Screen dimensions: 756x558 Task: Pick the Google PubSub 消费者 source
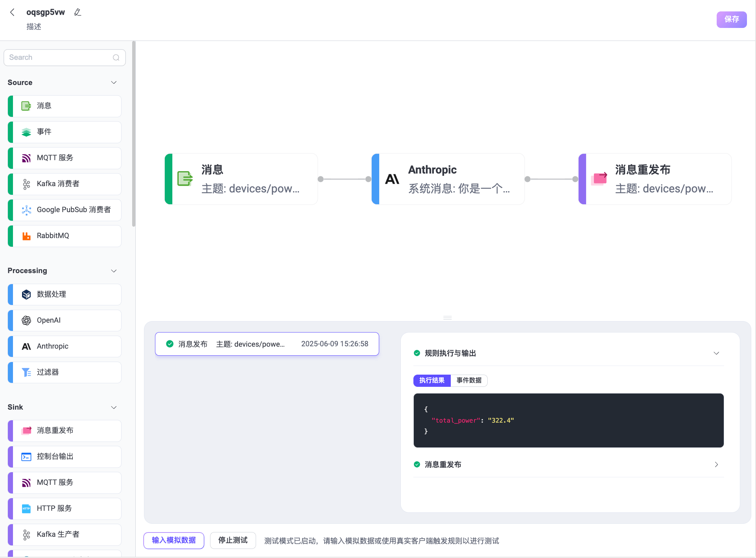[x=73, y=210]
